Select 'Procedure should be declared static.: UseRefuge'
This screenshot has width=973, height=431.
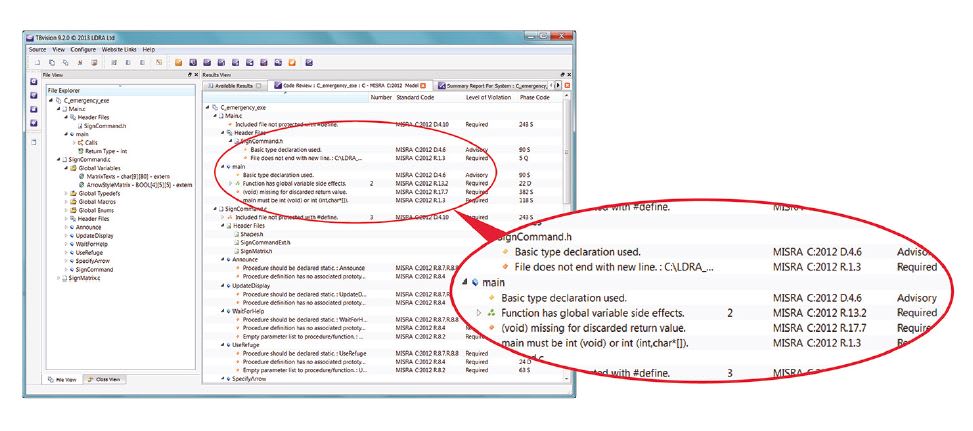pos(304,353)
